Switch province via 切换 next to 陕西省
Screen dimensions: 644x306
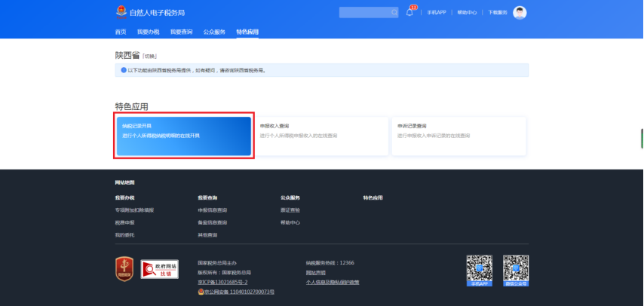[x=149, y=57]
